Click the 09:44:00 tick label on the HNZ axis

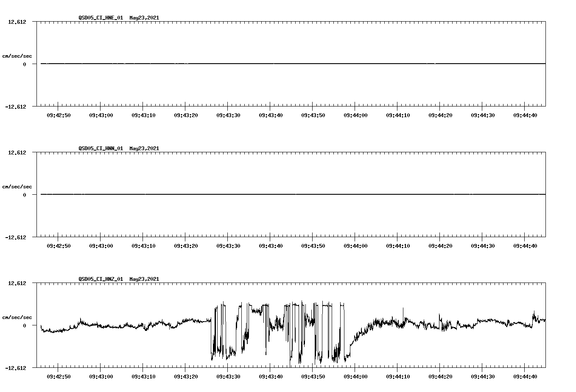(x=355, y=376)
